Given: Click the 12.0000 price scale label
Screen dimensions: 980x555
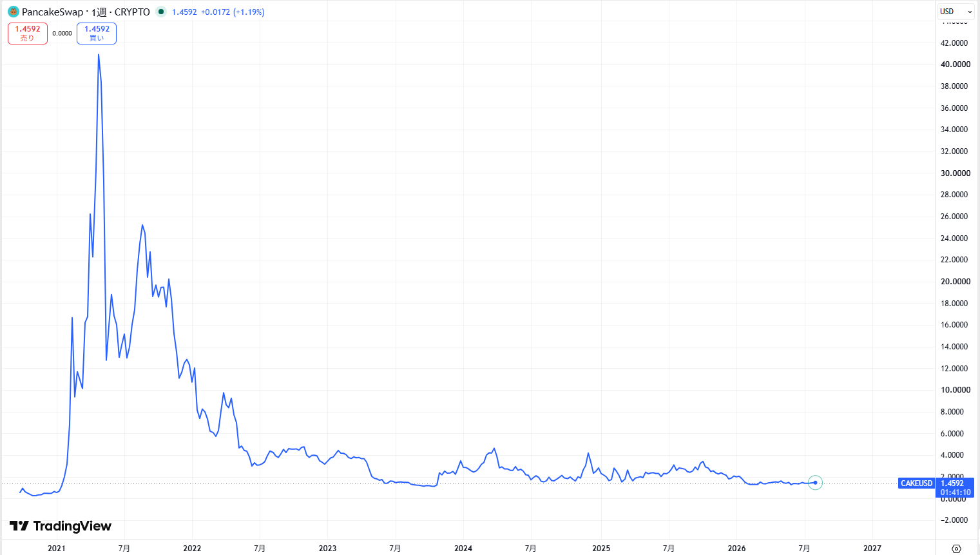Looking at the screenshot, I should 954,369.
